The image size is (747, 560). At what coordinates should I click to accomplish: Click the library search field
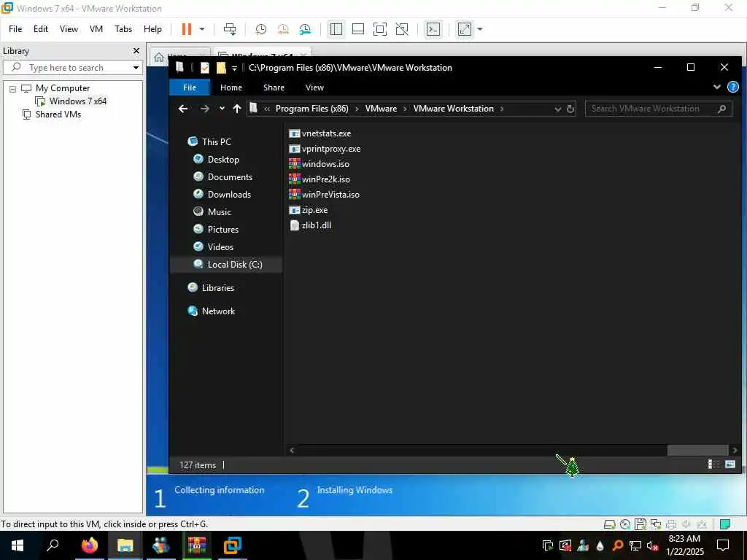click(x=71, y=68)
